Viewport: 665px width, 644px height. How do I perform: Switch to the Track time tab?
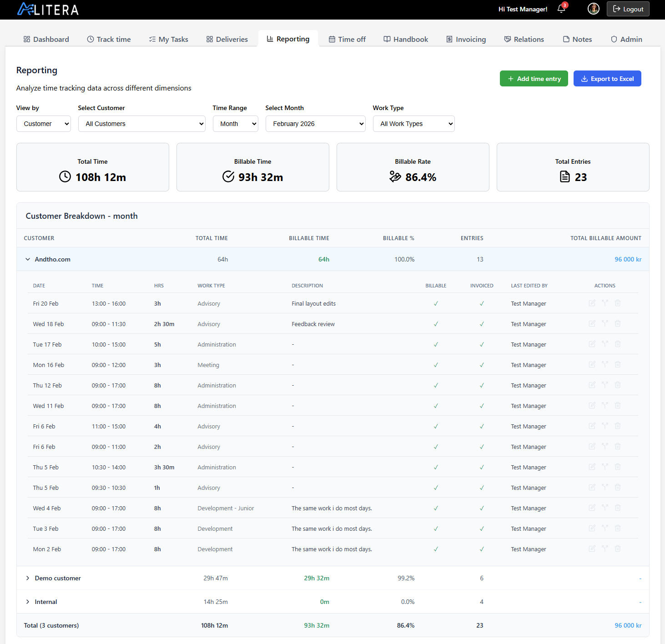tap(109, 39)
